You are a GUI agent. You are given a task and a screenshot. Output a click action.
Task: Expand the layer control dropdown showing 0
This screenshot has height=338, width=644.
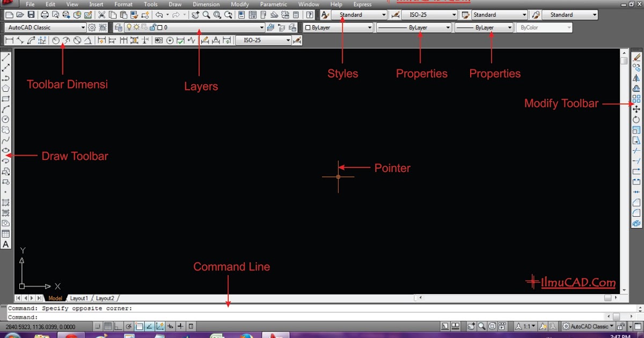(261, 27)
